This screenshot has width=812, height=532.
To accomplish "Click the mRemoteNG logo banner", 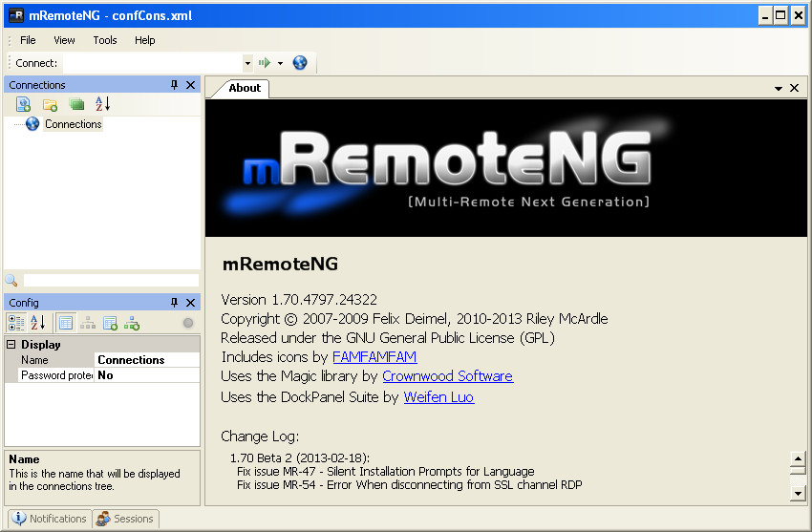I will pos(506,168).
